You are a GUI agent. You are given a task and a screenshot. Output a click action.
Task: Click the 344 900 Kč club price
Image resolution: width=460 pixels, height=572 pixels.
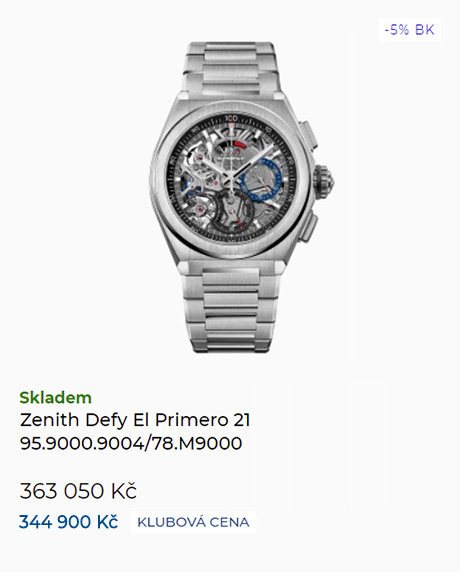(x=69, y=522)
